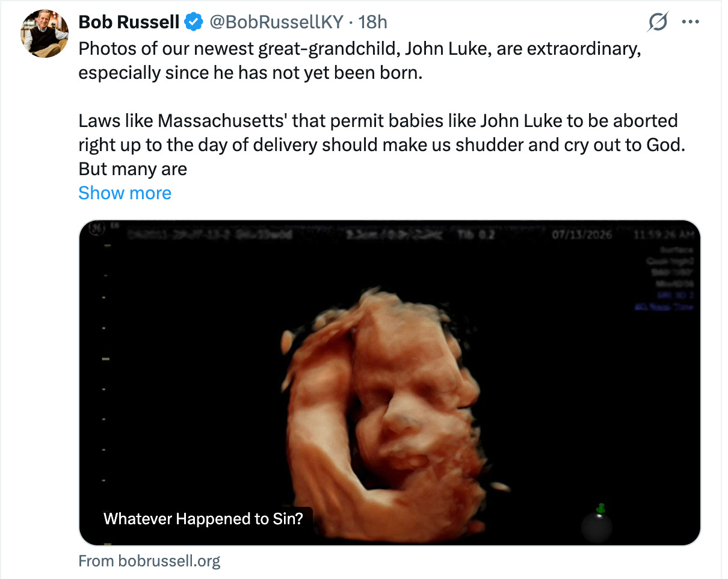Click the Grok explain-post icon
728x579 pixels.
coord(658,23)
